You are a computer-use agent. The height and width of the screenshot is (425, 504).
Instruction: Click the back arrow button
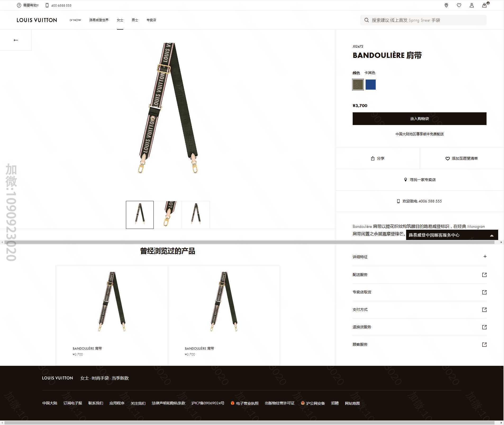click(16, 40)
